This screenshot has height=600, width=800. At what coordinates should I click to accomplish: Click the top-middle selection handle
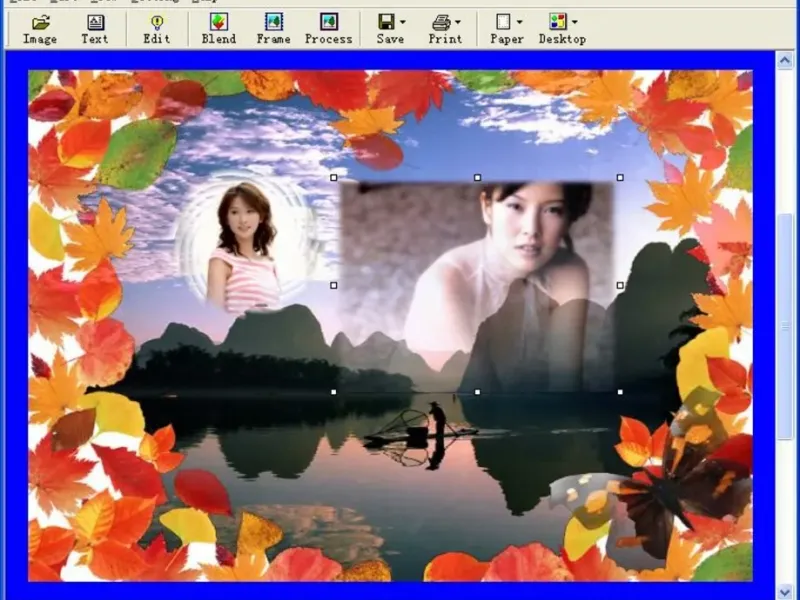(478, 178)
